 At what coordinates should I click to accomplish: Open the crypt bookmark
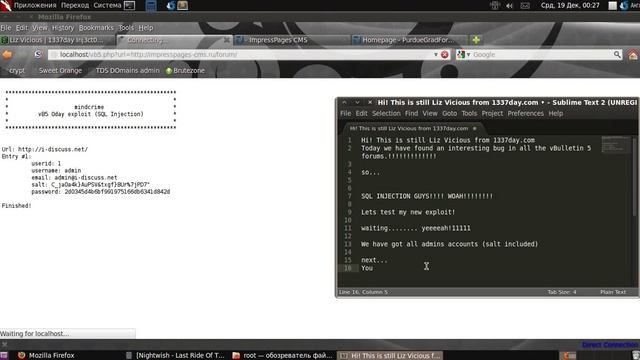[x=17, y=71]
